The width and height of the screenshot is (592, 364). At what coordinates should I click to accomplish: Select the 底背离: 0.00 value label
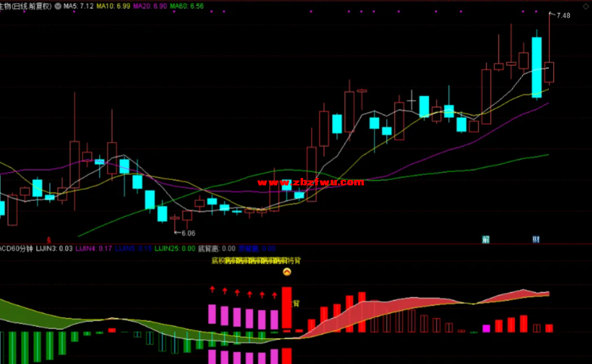(x=217, y=249)
